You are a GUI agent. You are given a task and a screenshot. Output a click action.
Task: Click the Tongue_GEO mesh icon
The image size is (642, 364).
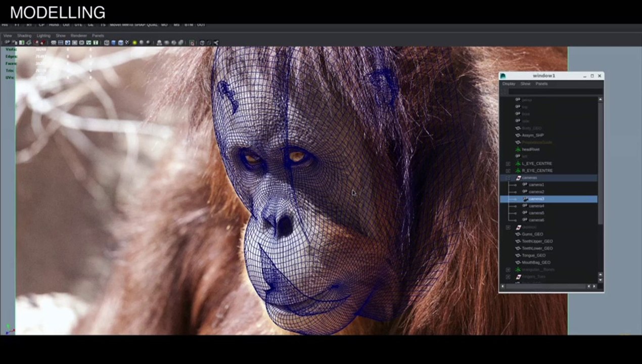pos(518,256)
